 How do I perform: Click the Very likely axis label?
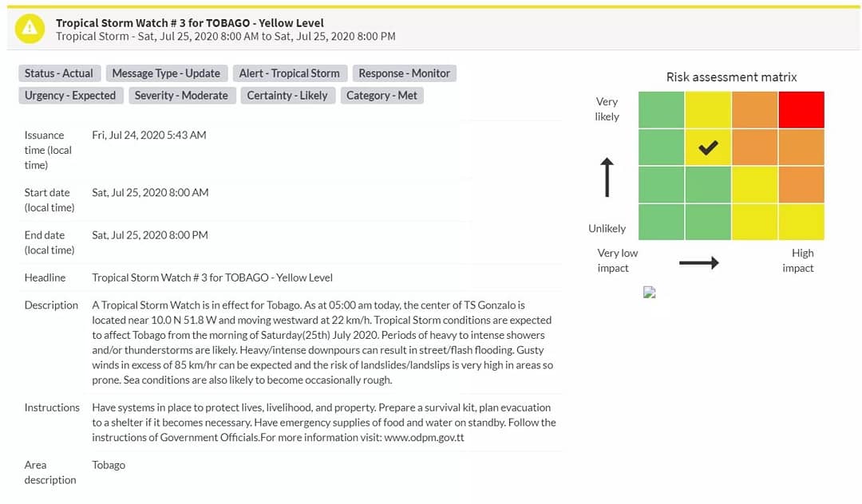(x=607, y=108)
